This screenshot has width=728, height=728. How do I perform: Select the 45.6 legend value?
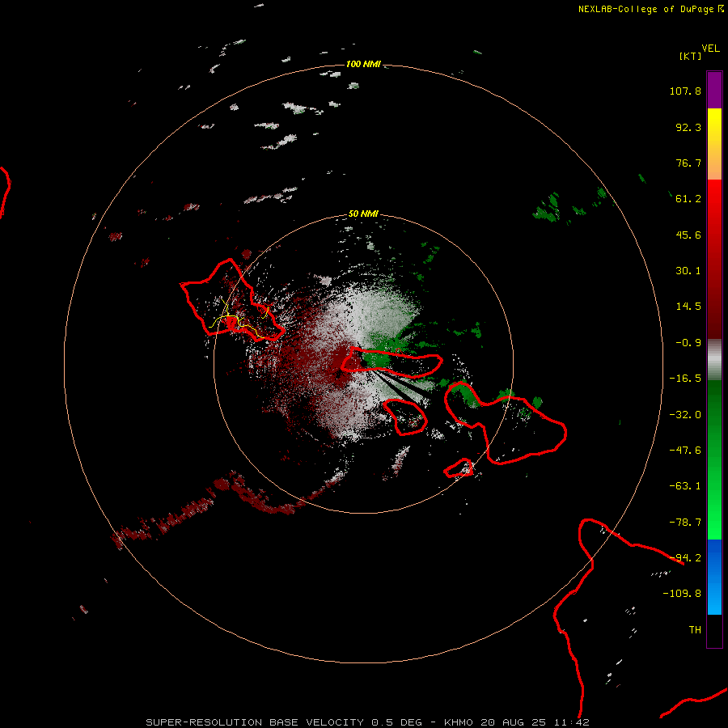688,235
